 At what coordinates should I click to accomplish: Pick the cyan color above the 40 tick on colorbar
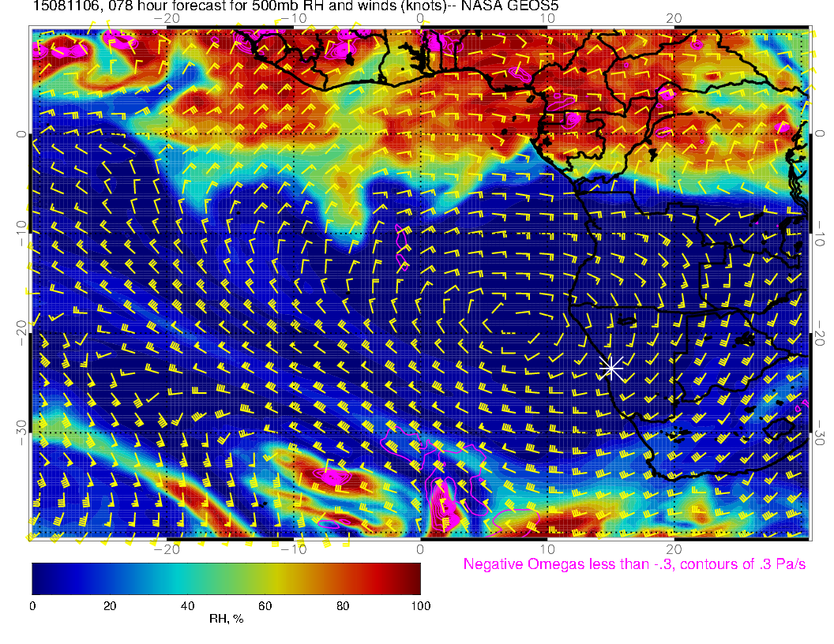(x=187, y=578)
